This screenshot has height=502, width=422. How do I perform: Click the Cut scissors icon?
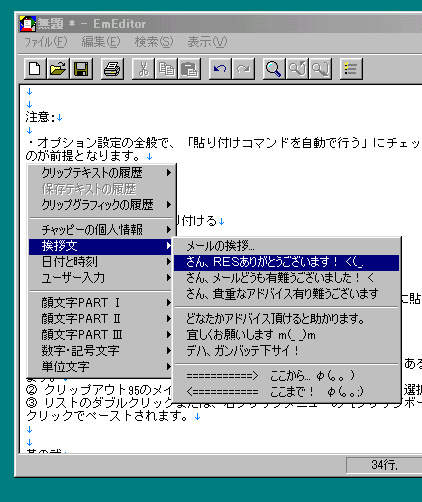tap(143, 69)
